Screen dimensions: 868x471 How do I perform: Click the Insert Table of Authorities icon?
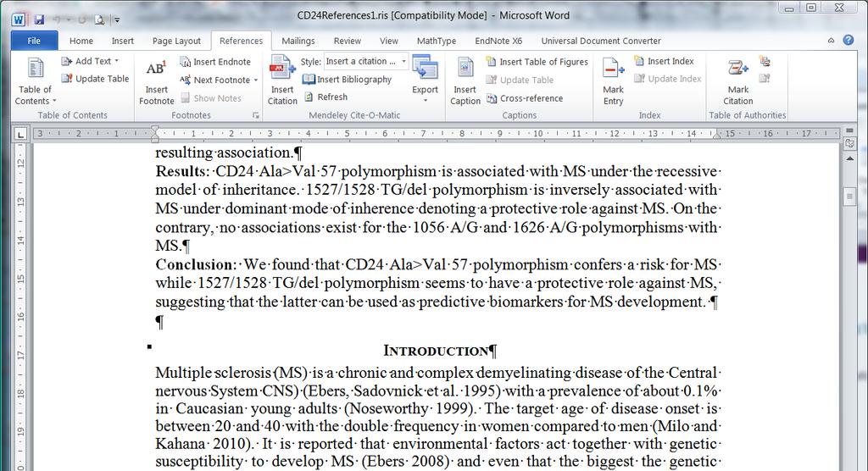pos(765,61)
